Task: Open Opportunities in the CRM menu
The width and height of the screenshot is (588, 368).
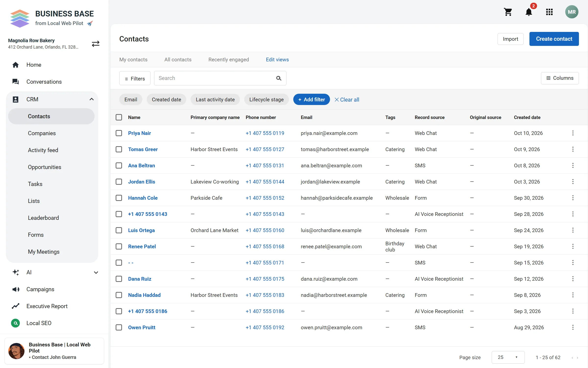Action: coord(45,167)
